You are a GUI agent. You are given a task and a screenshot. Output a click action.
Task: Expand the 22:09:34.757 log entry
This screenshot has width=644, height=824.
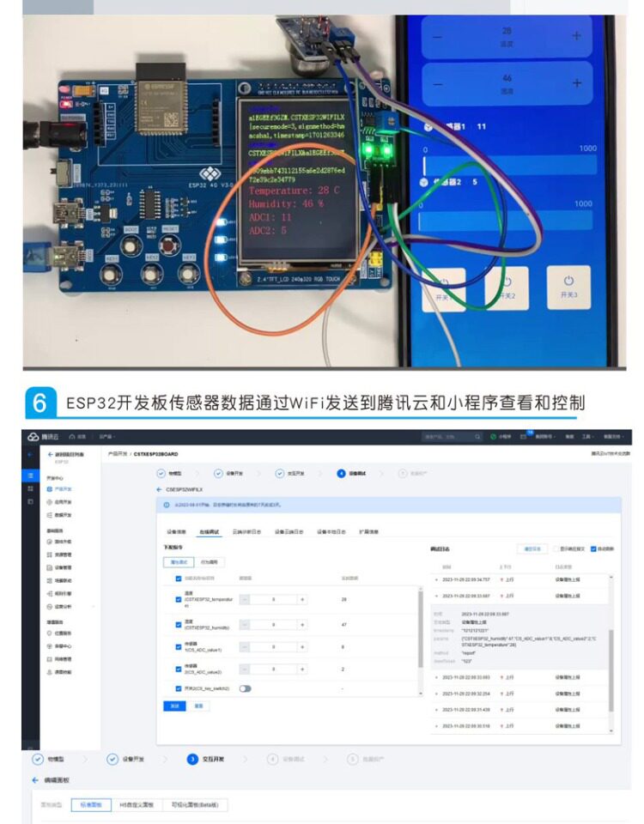(436, 579)
